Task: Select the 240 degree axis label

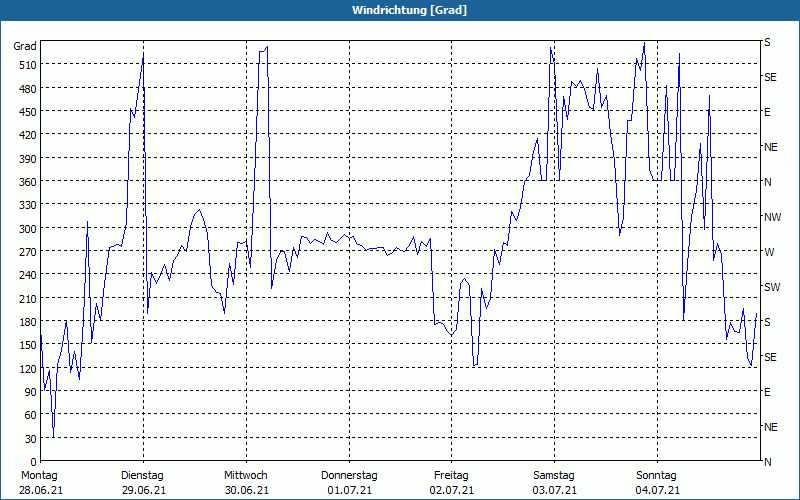Action: pos(28,275)
